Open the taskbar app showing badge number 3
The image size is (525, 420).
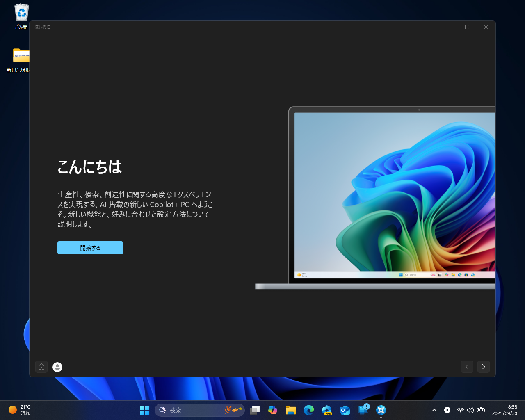click(363, 410)
